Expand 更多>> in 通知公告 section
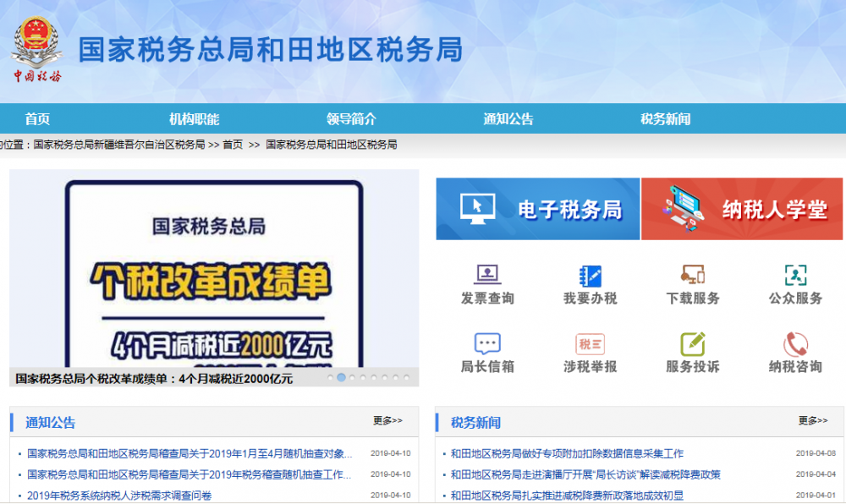The width and height of the screenshot is (846, 504). [387, 420]
